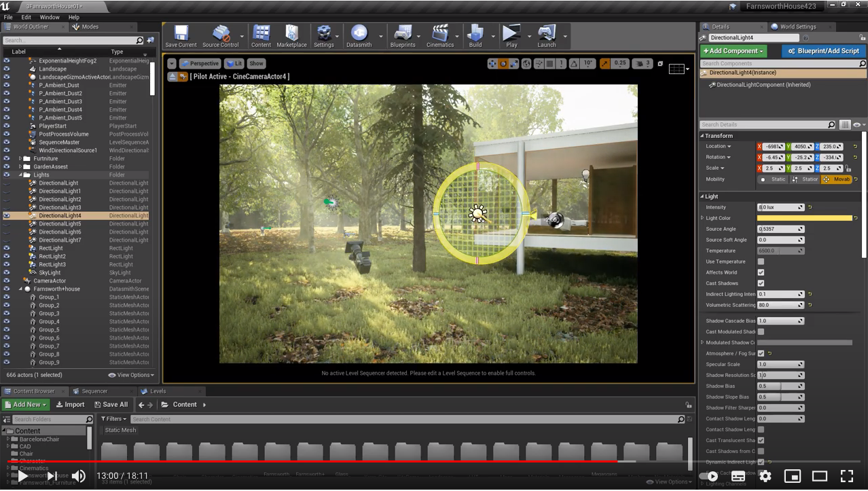Click the Blueprint/Add Script button
868x491 pixels.
tap(823, 51)
